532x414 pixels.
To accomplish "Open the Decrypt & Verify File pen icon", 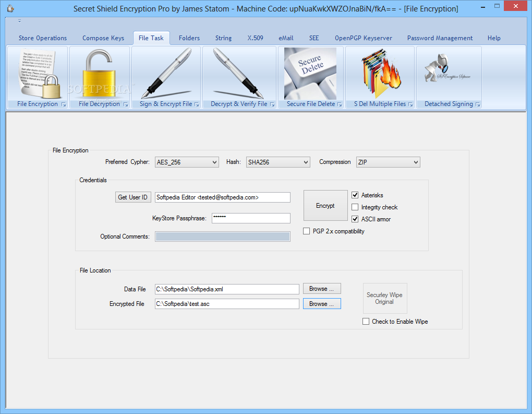I will pos(239,74).
